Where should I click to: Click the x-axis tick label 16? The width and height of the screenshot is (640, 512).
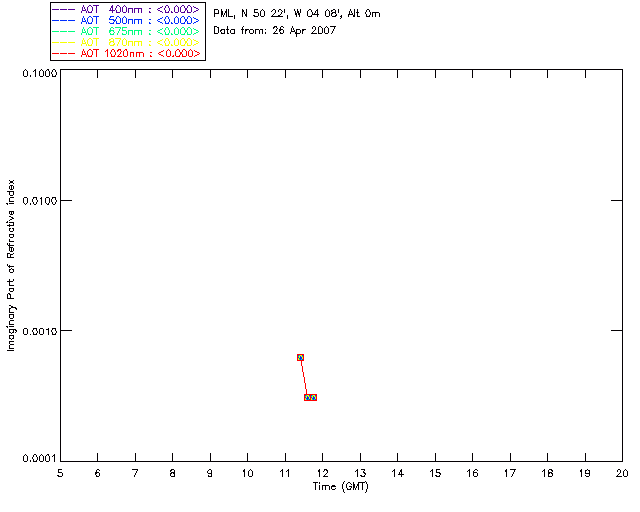coord(473,474)
